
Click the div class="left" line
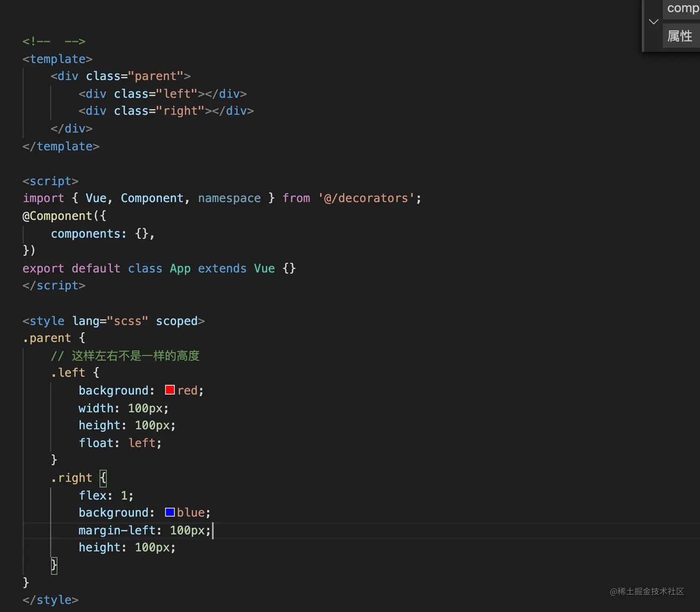coord(162,93)
